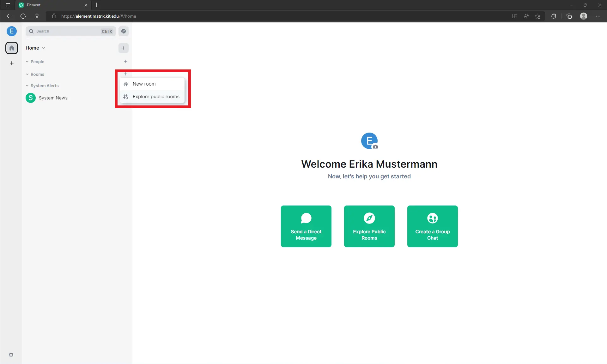This screenshot has height=364, width=607.
Task: Click the Explore rooms compass icon beside search
Action: point(124,31)
